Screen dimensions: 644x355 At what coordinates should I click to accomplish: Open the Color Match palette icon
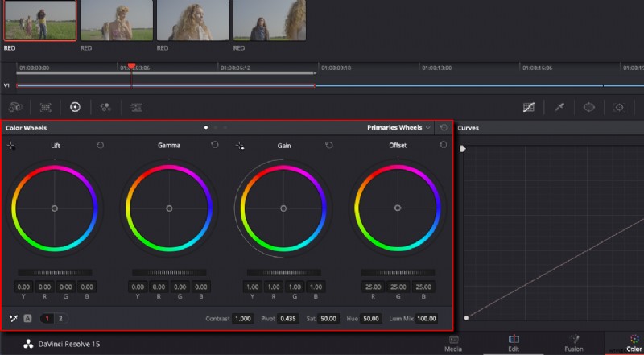tap(46, 107)
